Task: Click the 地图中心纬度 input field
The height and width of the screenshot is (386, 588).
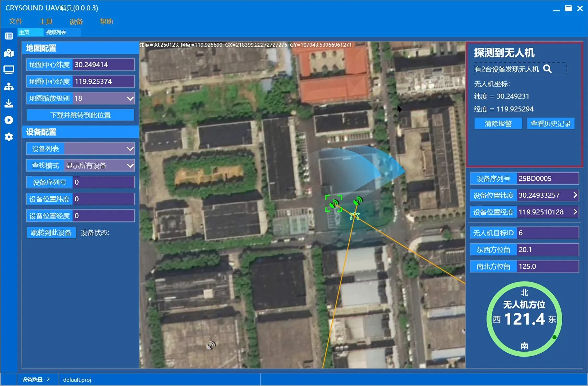Action: click(103, 65)
